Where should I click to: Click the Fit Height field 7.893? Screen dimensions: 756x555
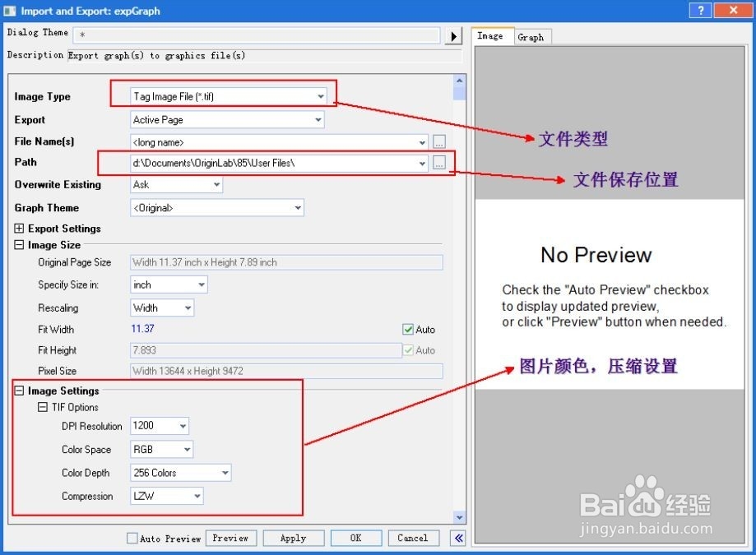(266, 350)
